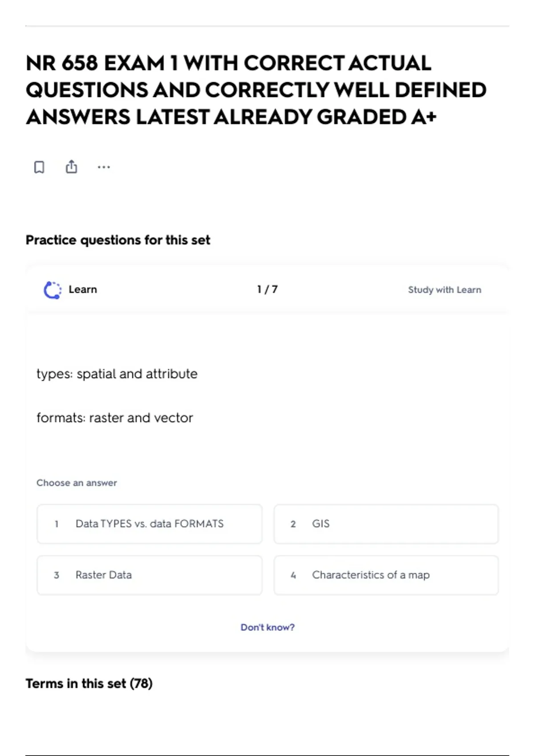Choose the GIS answer option

(386, 524)
